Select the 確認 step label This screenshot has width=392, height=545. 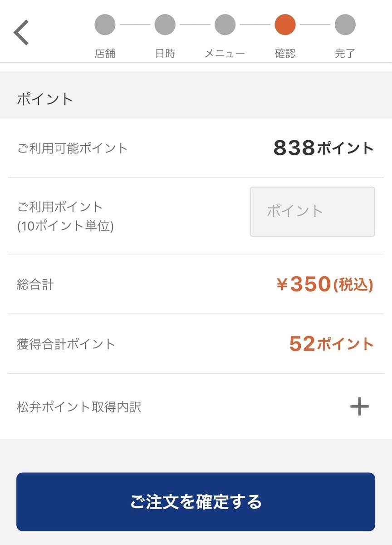[x=285, y=54]
